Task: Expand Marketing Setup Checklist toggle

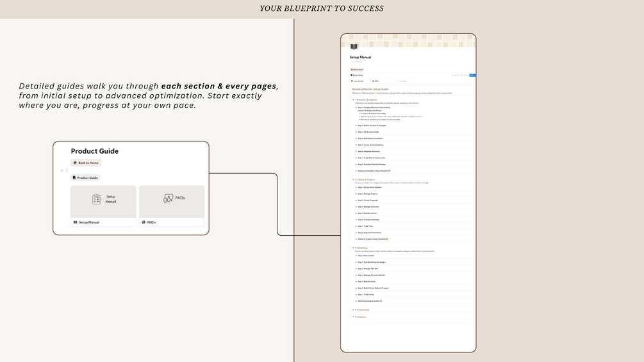Action: (x=356, y=301)
